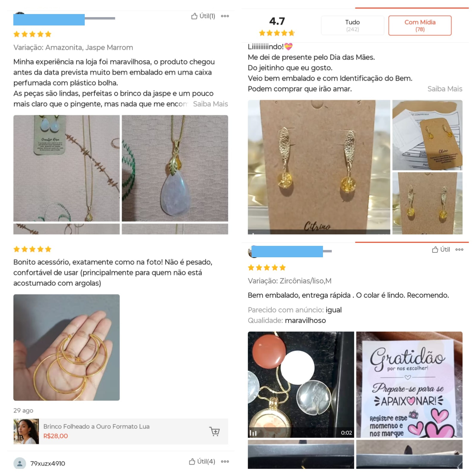
Task: Click the 4.7 star rating summary
Action: (277, 26)
